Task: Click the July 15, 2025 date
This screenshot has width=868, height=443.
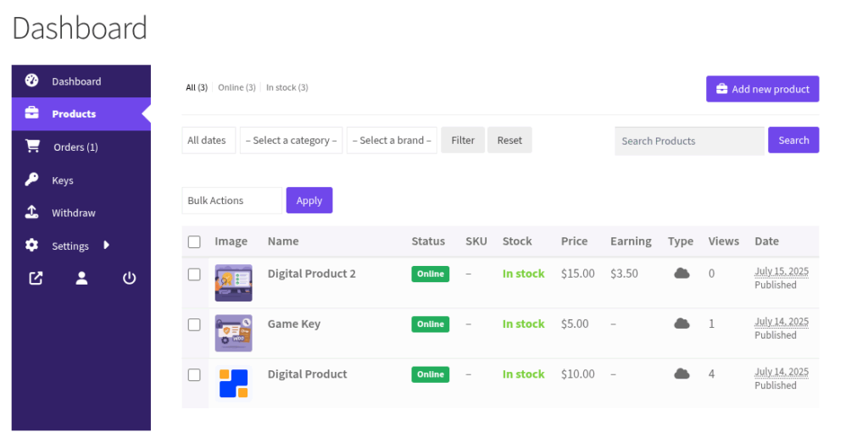Action: pos(781,272)
